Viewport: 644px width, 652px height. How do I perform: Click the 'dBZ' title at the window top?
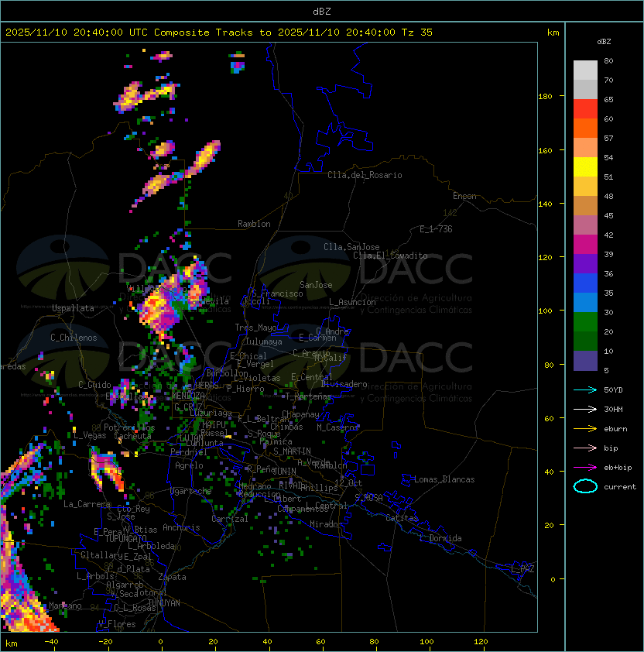click(322, 11)
